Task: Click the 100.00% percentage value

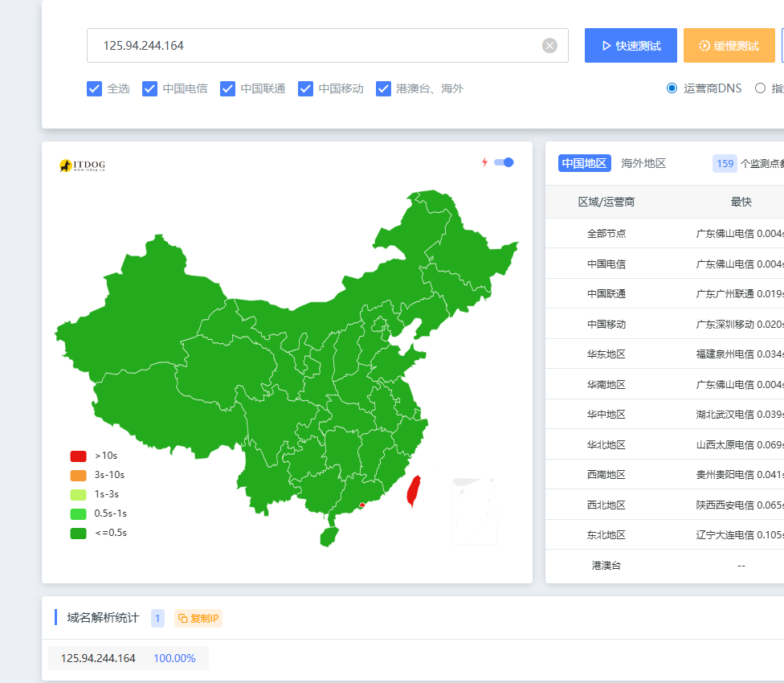Action: coord(174,658)
